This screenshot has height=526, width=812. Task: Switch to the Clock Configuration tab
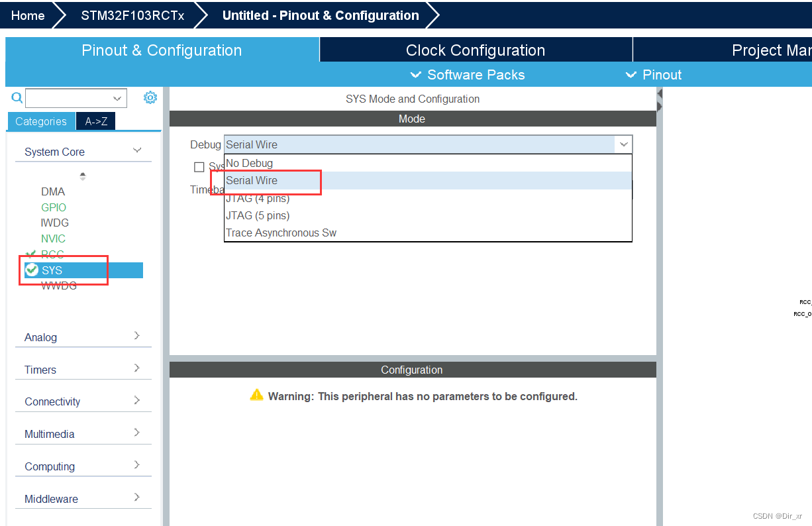point(476,50)
